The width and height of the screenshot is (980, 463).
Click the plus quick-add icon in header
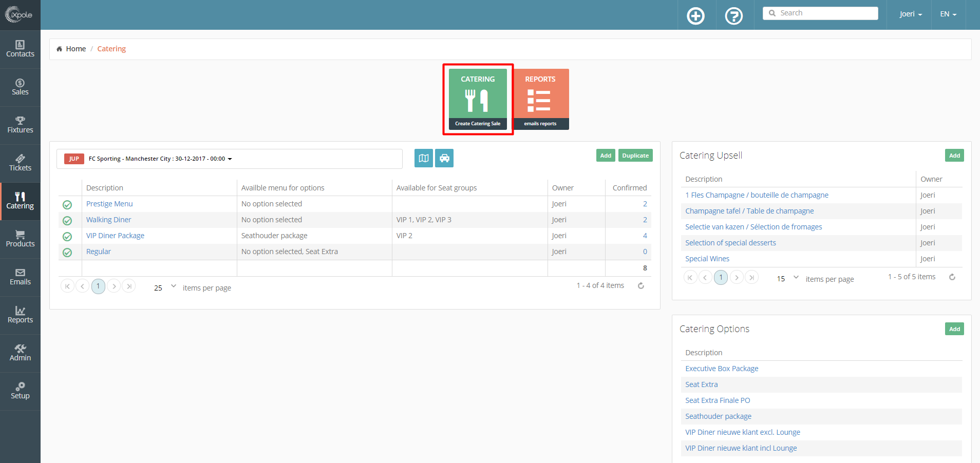[x=696, y=16]
